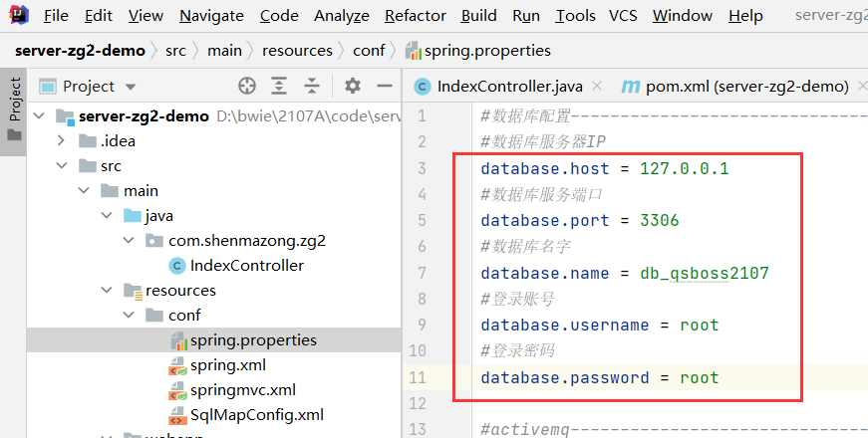Click spring.properties breadcrumb
This screenshot has width=868, height=438.
(x=478, y=51)
